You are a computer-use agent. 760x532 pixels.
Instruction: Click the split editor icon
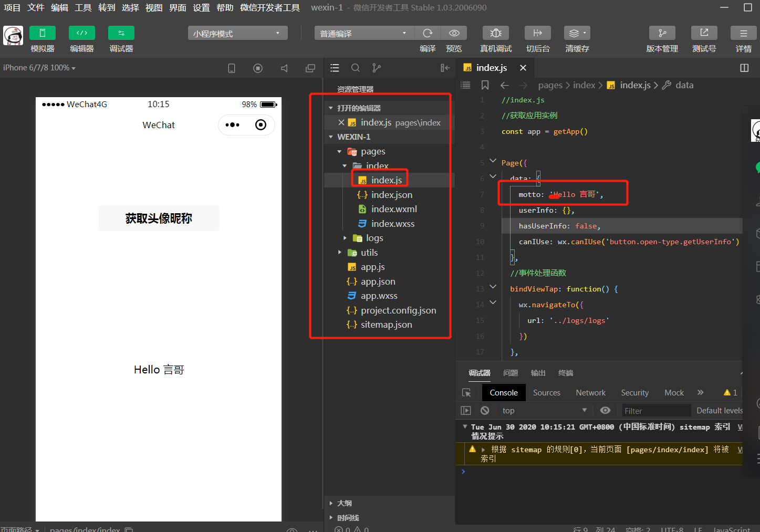pyautogui.click(x=744, y=68)
